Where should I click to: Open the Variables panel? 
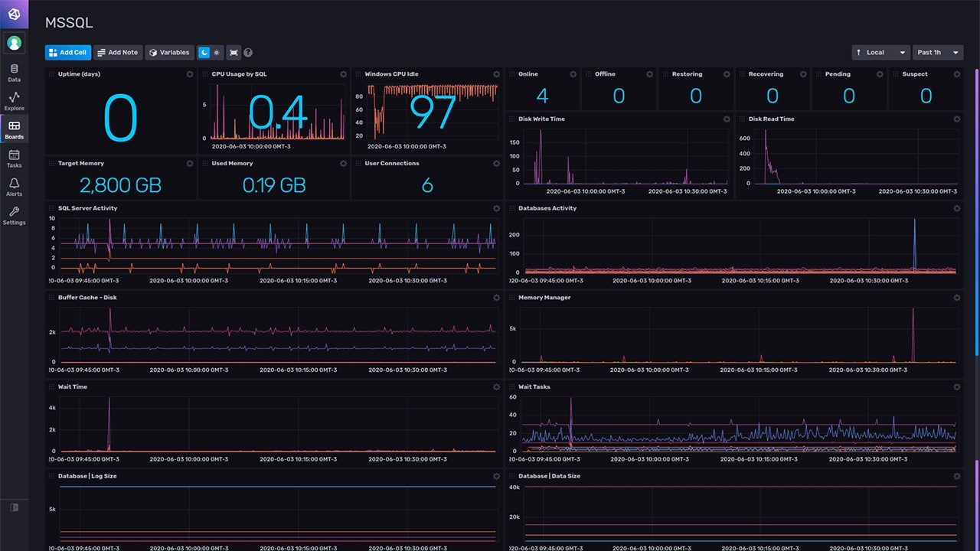[169, 53]
